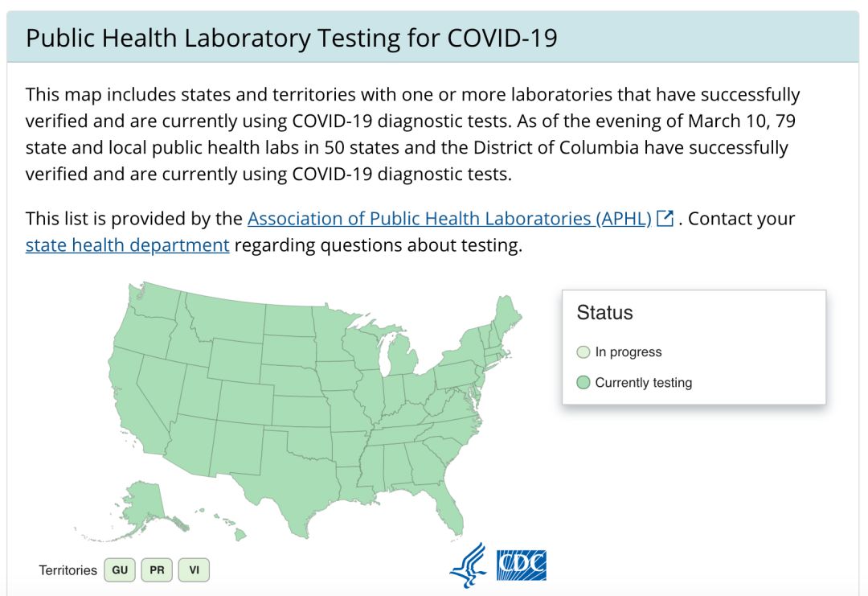Open Association of Public Health Laboratories link
868x596 pixels.
449,219
